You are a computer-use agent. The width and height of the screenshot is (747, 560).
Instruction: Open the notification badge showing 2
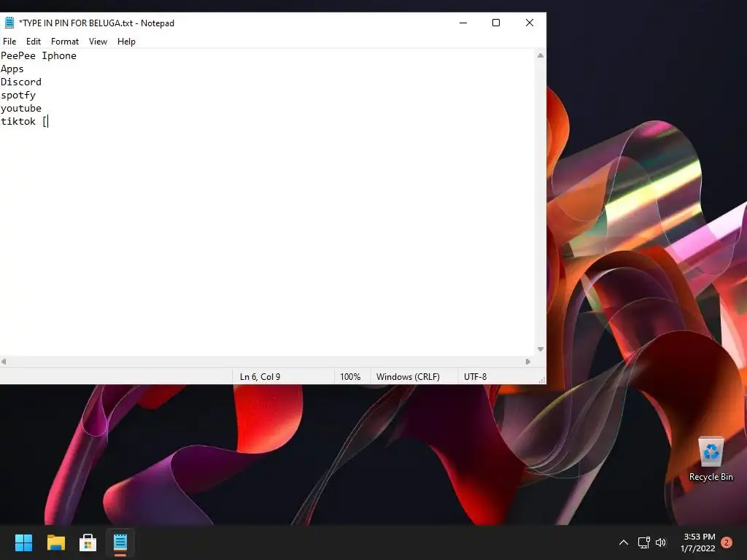(727, 542)
